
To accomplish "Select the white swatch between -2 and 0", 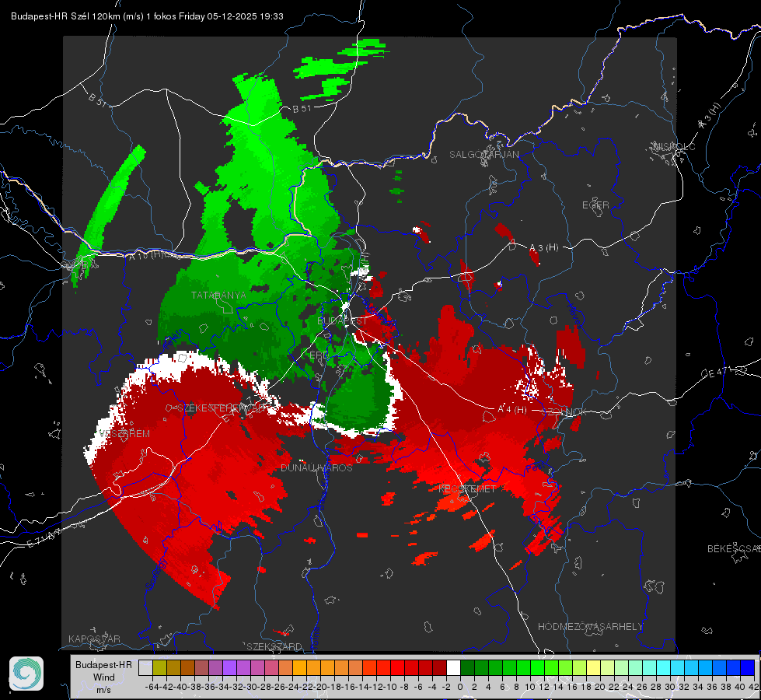I will (453, 667).
